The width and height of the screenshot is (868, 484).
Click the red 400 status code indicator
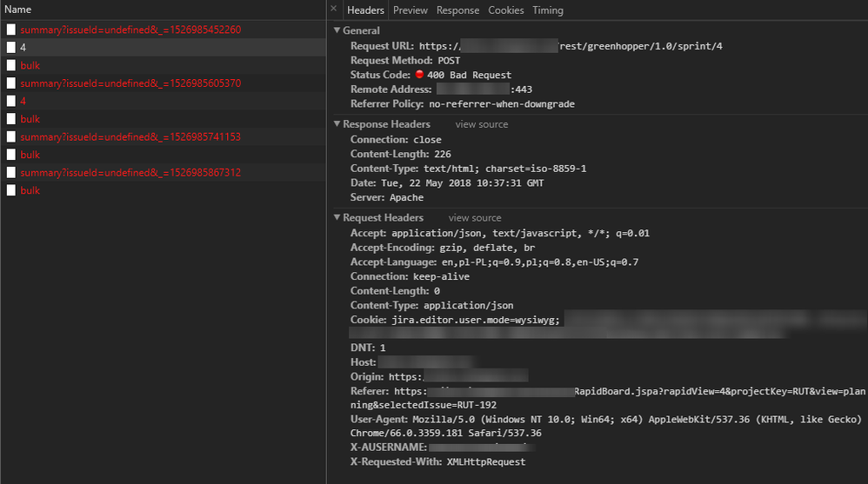coord(419,76)
